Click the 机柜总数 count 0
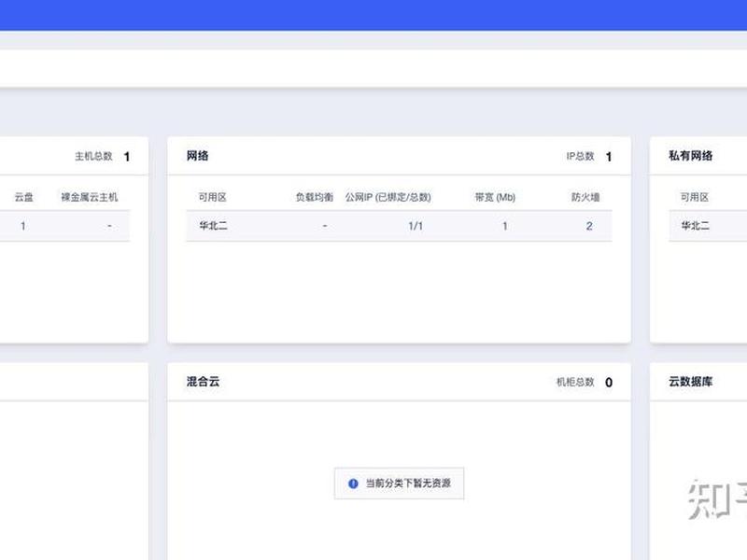Viewport: 747px width, 560px height. click(609, 383)
